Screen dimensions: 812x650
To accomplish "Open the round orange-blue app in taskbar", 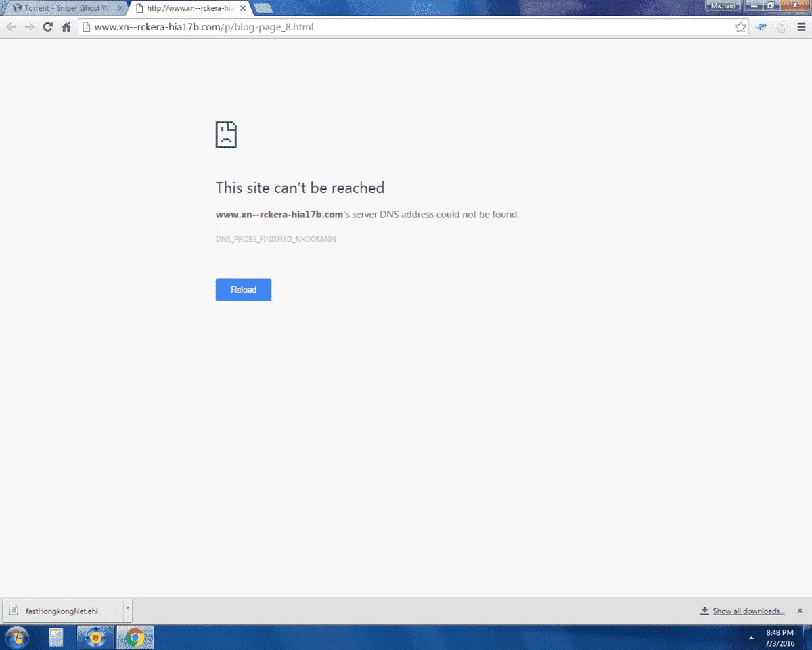I will pos(96,638).
